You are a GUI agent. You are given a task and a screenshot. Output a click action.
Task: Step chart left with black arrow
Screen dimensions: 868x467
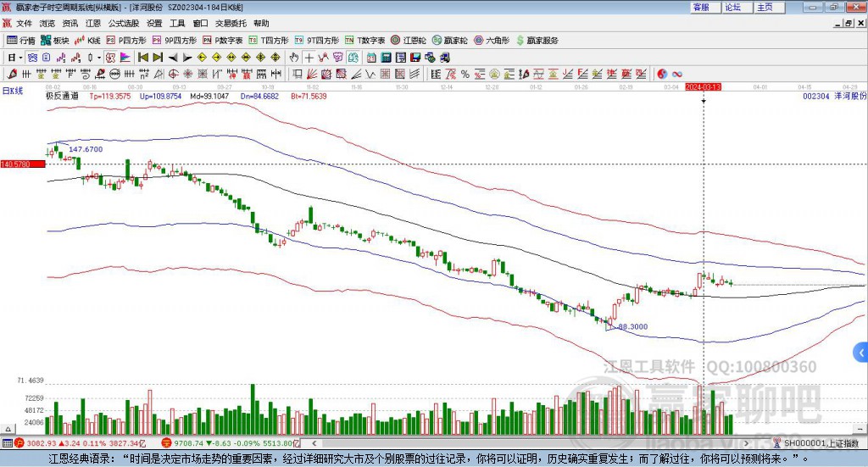[173, 58]
